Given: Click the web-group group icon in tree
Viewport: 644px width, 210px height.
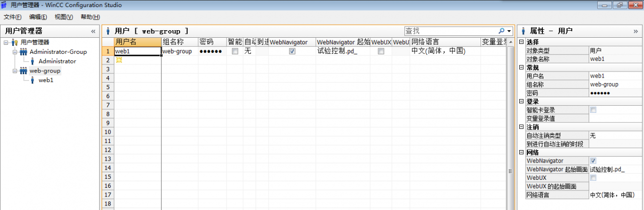Looking at the screenshot, I should [x=24, y=71].
